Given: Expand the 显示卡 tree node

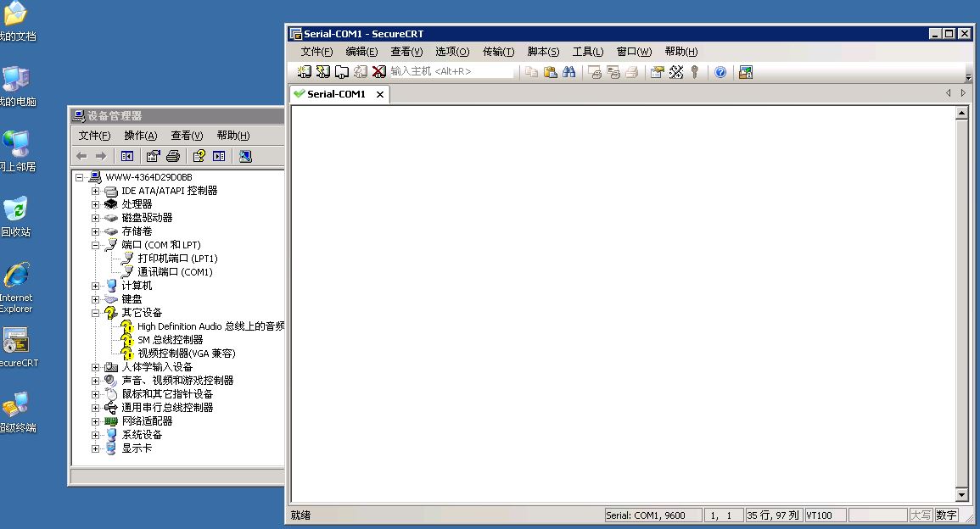Looking at the screenshot, I should point(95,448).
